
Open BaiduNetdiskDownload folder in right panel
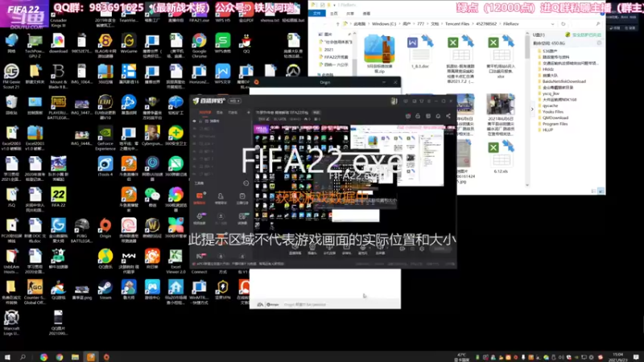(561, 81)
